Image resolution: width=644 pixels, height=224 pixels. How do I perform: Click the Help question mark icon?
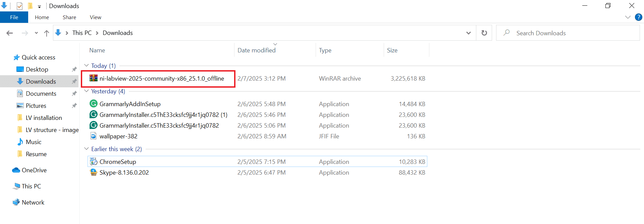(638, 17)
